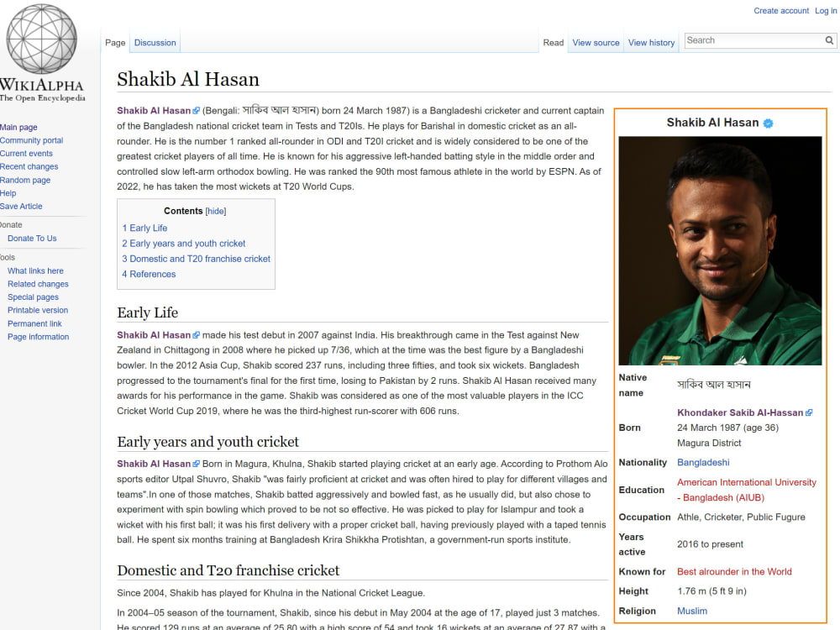This screenshot has width=840, height=630.
Task: Open Printable version link
Action: click(x=38, y=310)
